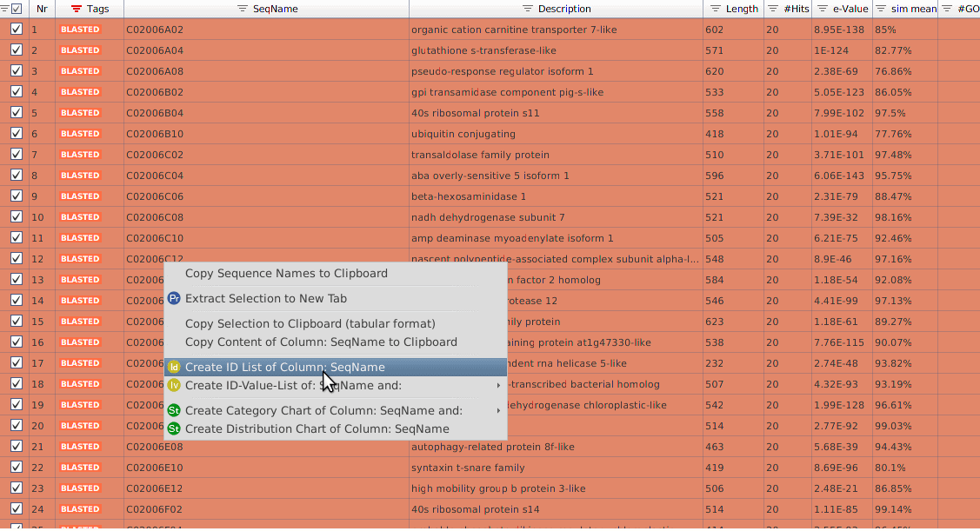
Task: Click the Iv icon for ID-Value-List
Action: pyautogui.click(x=174, y=384)
